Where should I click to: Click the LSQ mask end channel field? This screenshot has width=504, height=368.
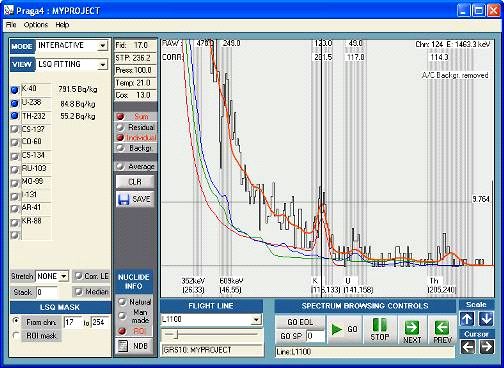100,322
